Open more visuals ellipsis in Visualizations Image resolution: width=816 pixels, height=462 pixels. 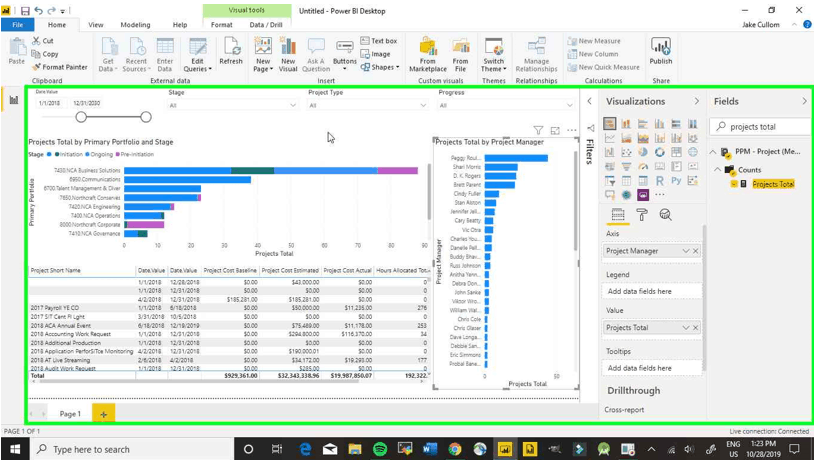click(660, 195)
